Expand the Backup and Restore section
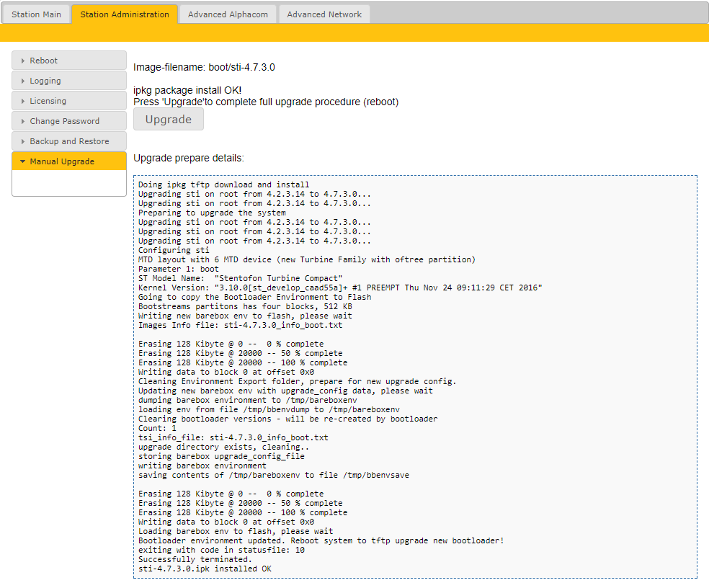 click(69, 141)
